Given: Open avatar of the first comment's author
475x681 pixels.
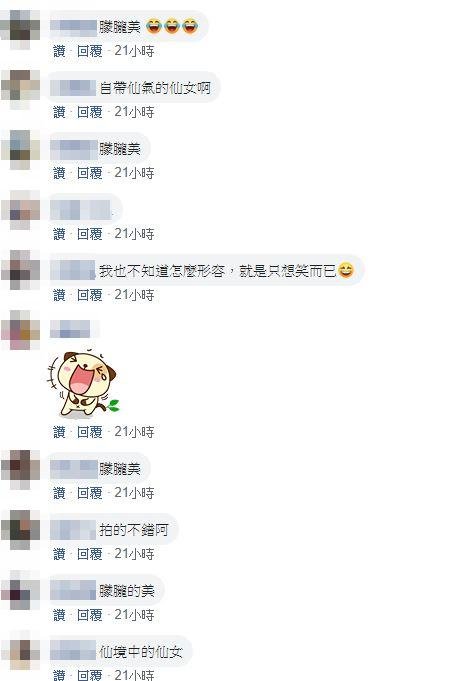Looking at the screenshot, I should 20,28.
